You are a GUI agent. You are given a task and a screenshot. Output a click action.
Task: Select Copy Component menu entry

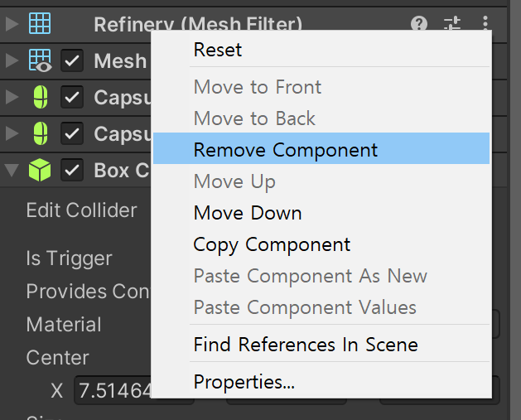[x=272, y=244]
